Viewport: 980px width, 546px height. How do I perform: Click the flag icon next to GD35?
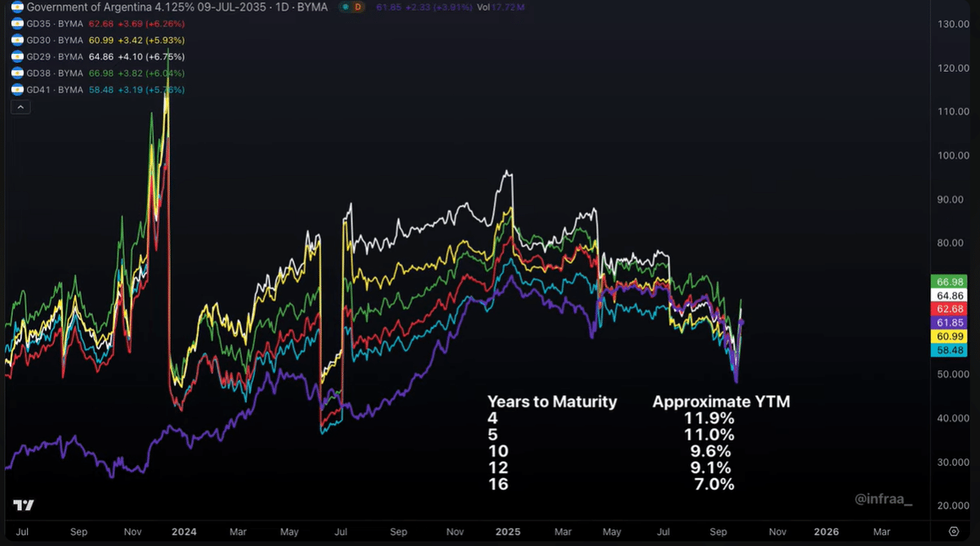point(17,24)
